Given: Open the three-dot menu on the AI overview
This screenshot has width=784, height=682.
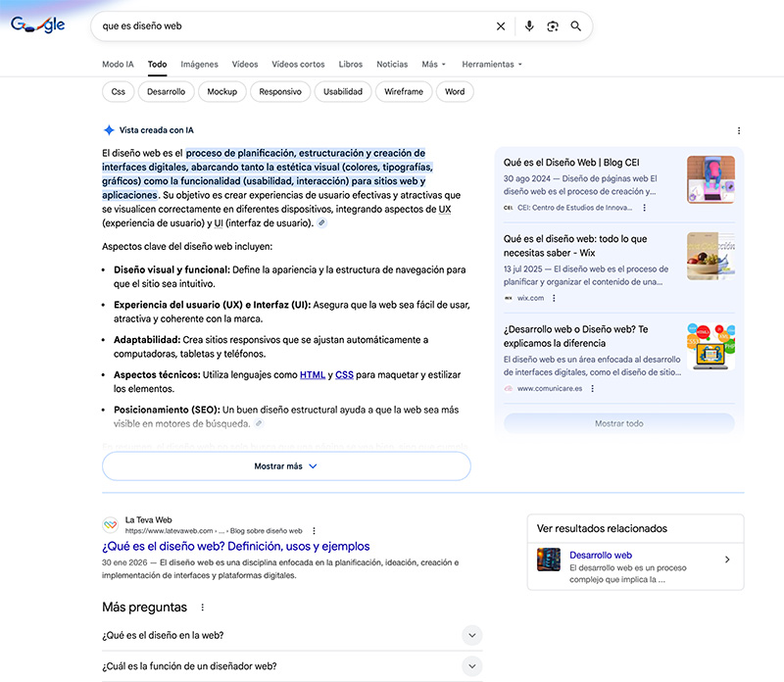Looking at the screenshot, I should (x=739, y=130).
